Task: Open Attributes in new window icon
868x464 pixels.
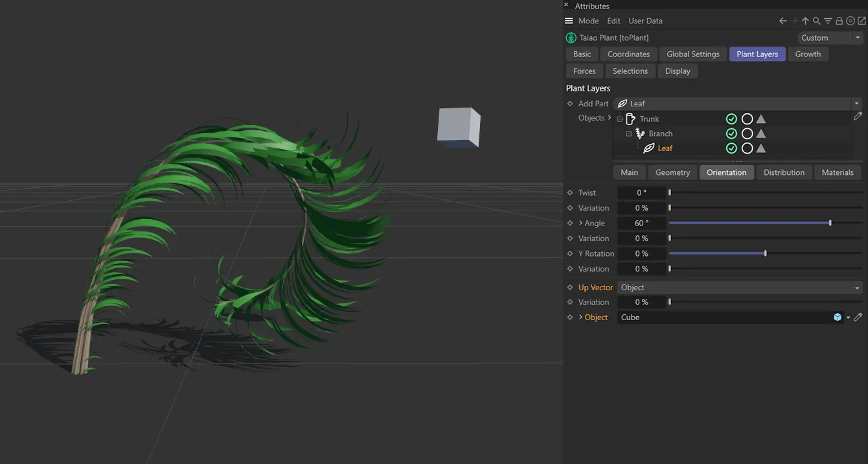Action: click(x=861, y=21)
